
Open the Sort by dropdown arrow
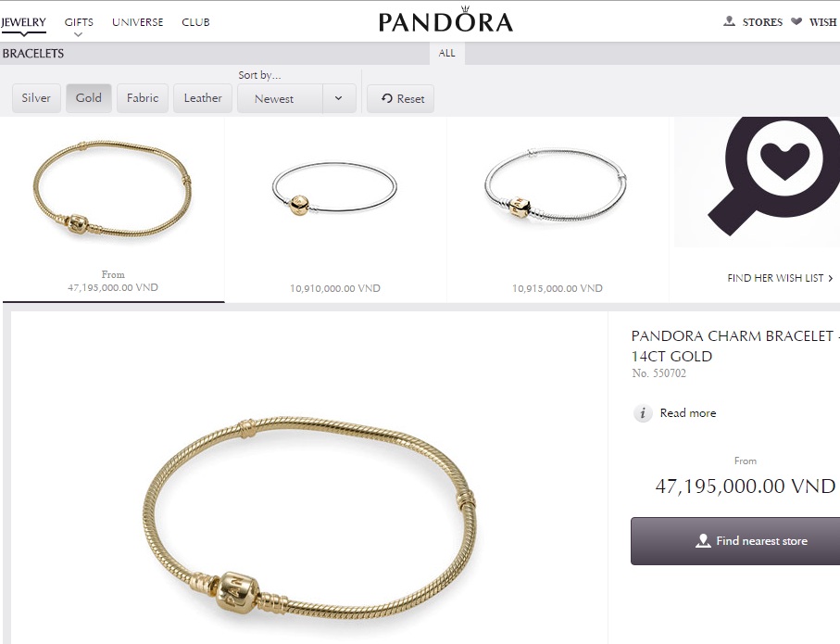[339, 98]
